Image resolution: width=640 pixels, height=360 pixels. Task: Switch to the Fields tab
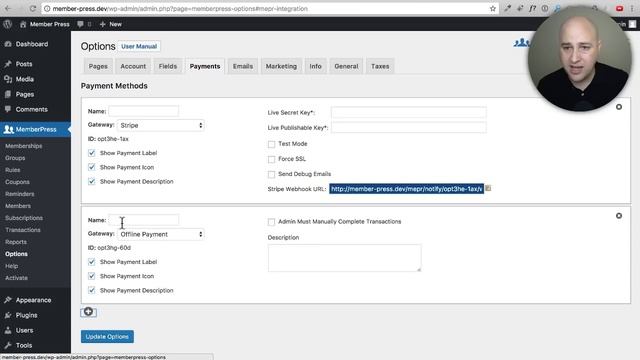(168, 66)
